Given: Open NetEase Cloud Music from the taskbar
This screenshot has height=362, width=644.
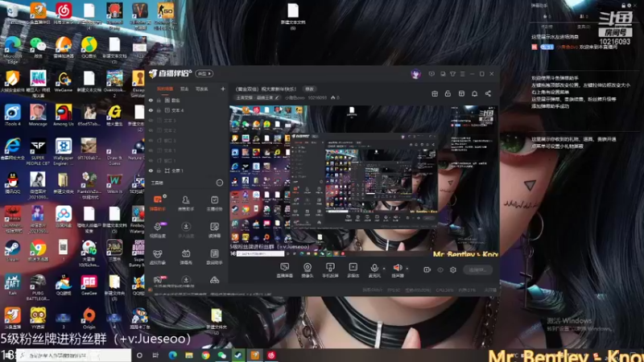Looking at the screenshot, I should 271,356.
